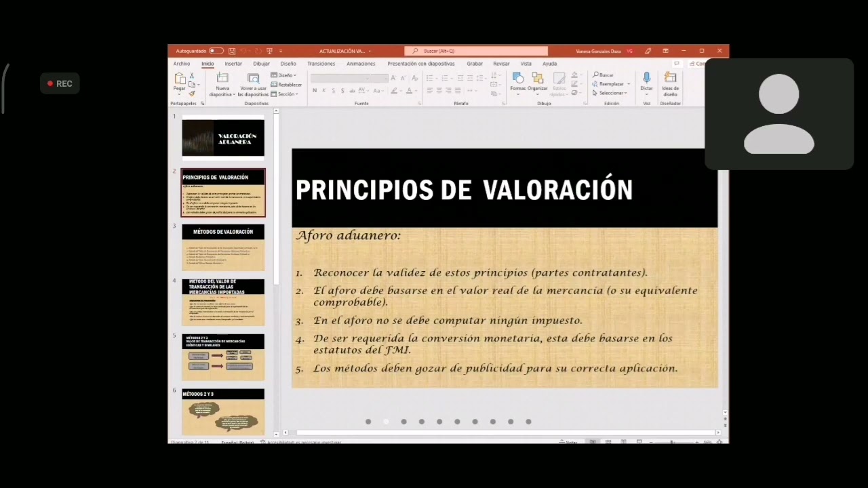
Task: Toggle bold (N) formatting
Action: 315,91
